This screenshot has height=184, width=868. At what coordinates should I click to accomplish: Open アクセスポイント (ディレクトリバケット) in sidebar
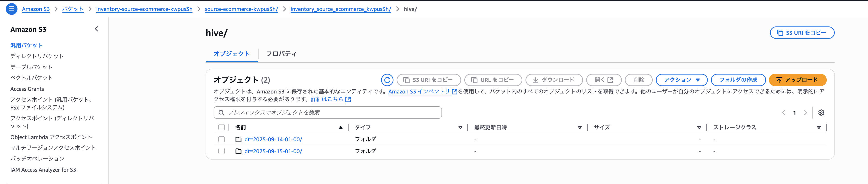pyautogui.click(x=52, y=122)
